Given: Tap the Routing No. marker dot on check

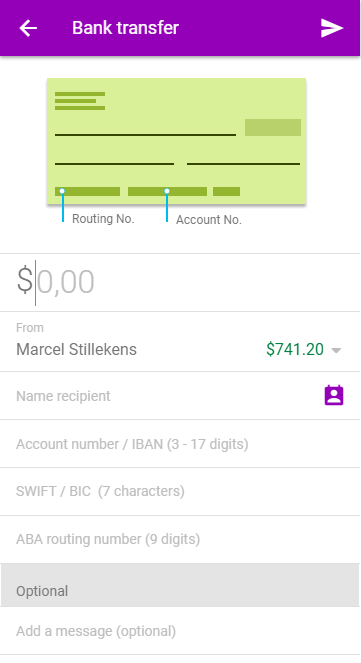Looking at the screenshot, I should point(62,191).
